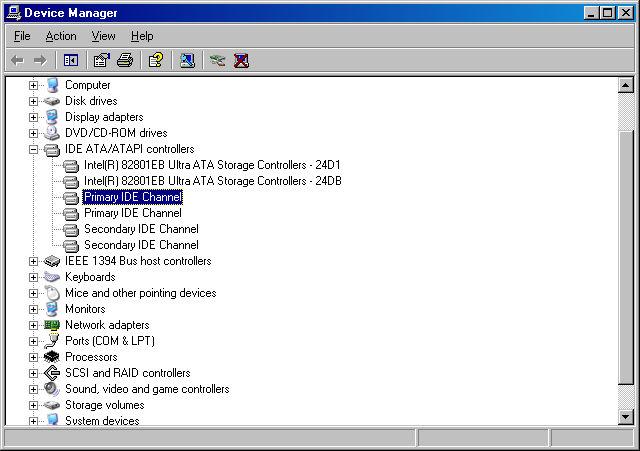Screen dimensions: 640x451
Task: Open the View menu
Action: click(x=103, y=36)
